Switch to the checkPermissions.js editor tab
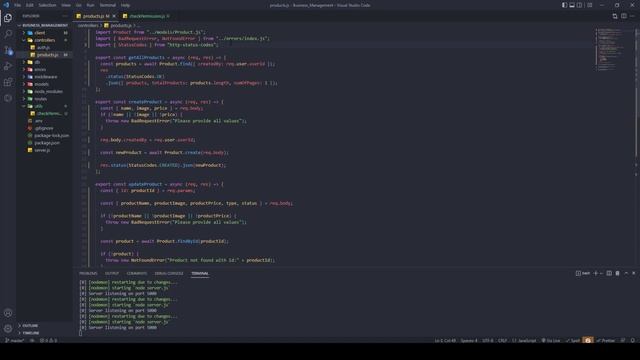Screen dimensions: 640x360 (x=147, y=16)
